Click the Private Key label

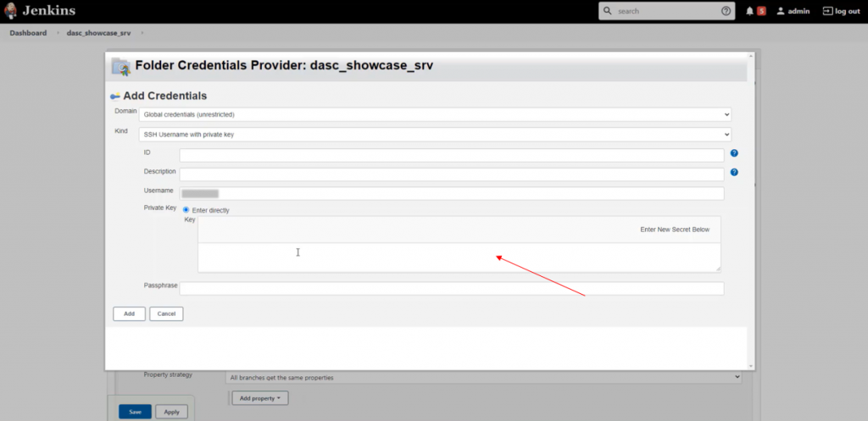click(x=159, y=208)
